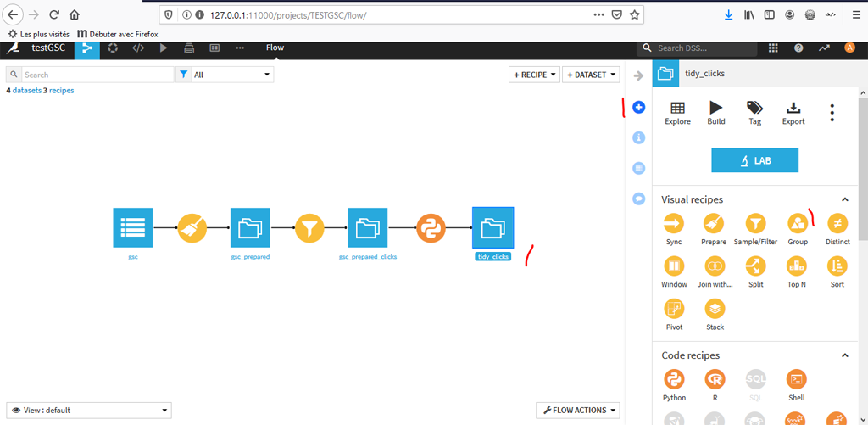This screenshot has width=868, height=425.
Task: Select the gsc_prepared_clicks dataset node
Action: pos(368,227)
